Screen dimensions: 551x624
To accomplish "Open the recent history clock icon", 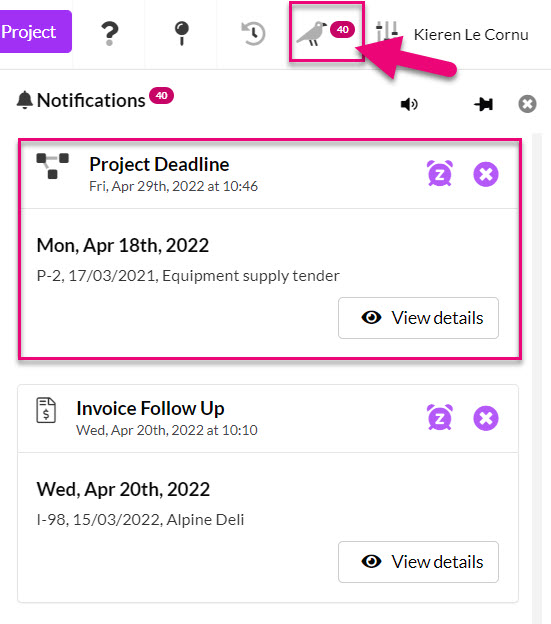I will pos(253,33).
